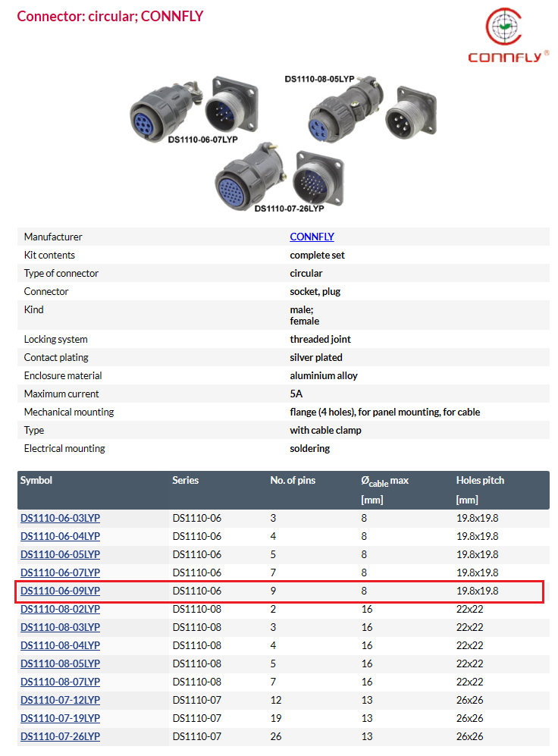Click holes pitch 22x22 in DS1110-08-02LYP row
Image resolution: width=558 pixels, height=756 pixels.
(470, 609)
